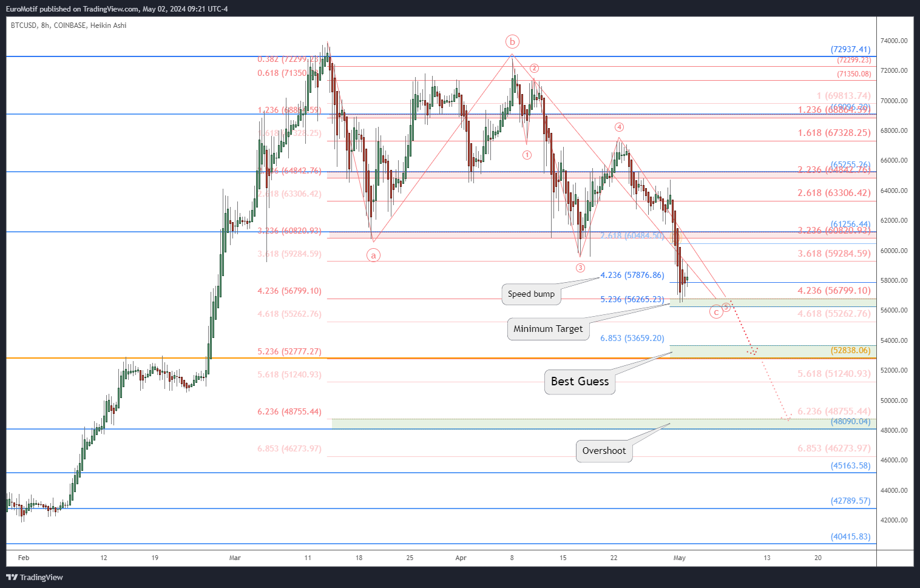Click the (40415.83) blue level label
The image size is (920, 588).
click(x=850, y=536)
